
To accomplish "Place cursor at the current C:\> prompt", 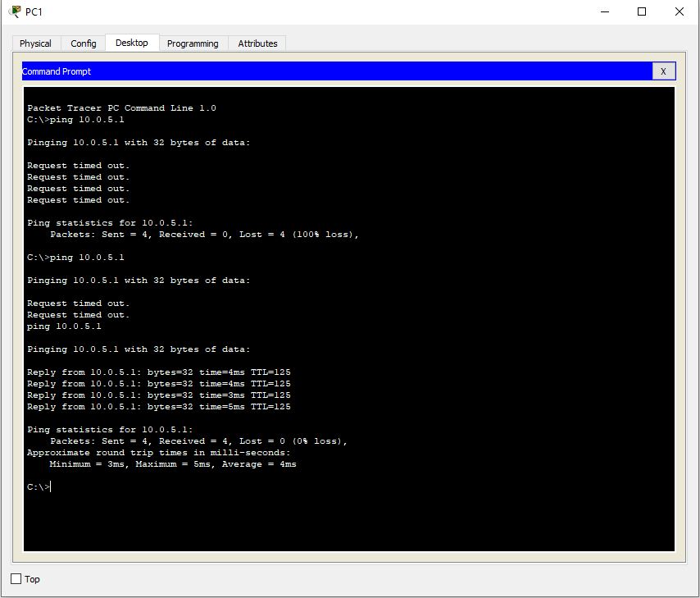I will [x=51, y=487].
